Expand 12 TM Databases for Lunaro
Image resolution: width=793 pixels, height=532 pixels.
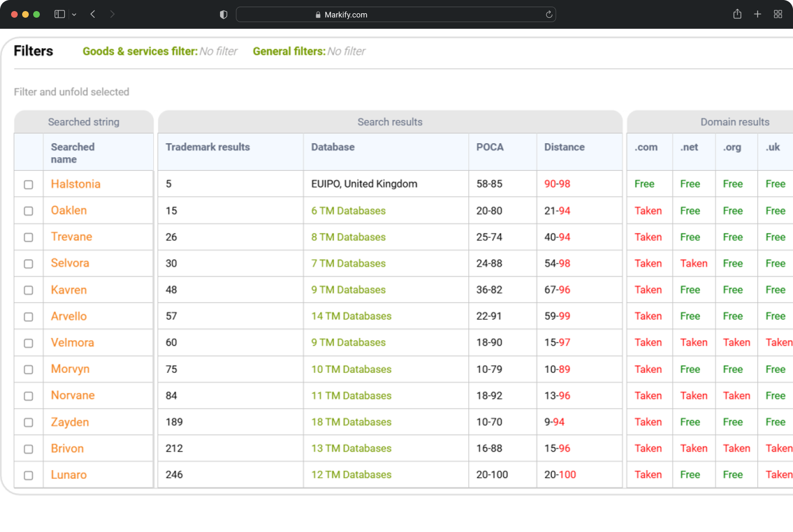coord(351,475)
